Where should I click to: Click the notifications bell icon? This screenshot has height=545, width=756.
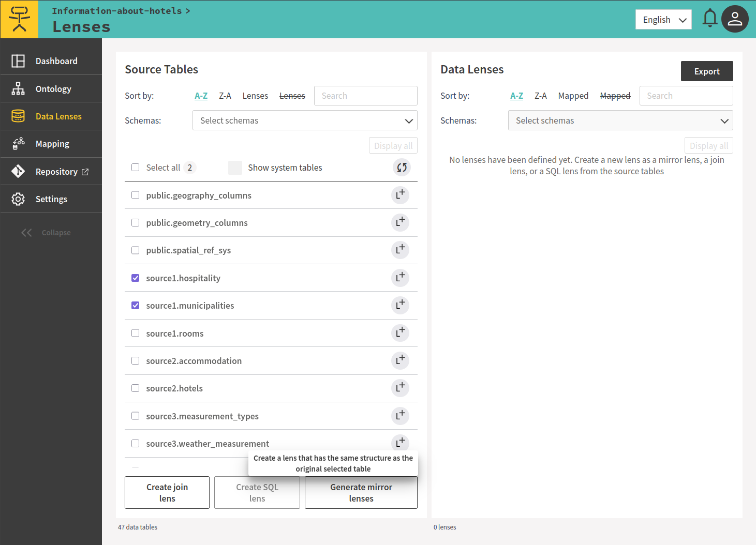709,19
